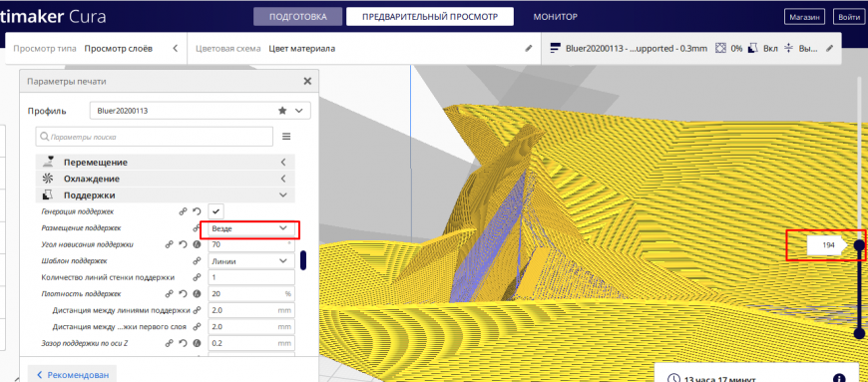Viewport: 868px width, 382px height.
Task: Reset the Генерация поддержек setting
Action: tap(196, 211)
